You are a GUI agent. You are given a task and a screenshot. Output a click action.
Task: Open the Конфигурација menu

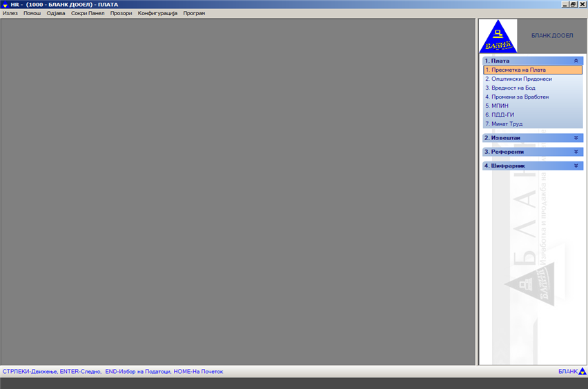[x=157, y=13]
